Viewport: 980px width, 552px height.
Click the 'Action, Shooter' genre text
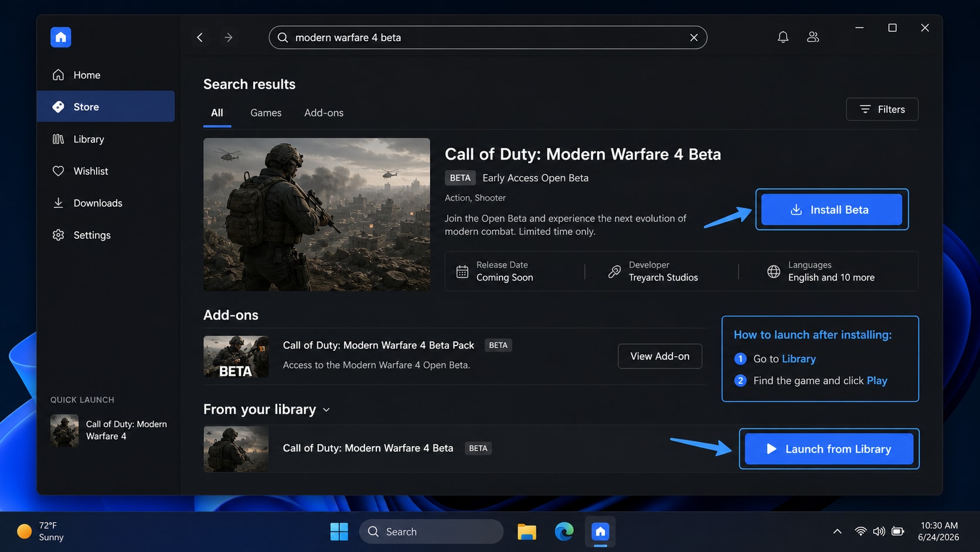tap(475, 198)
